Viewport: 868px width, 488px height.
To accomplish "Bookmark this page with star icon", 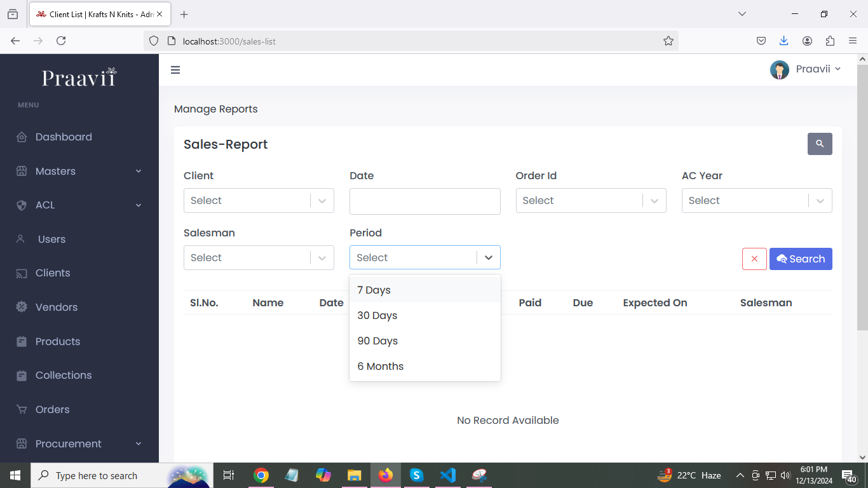I will coord(668,41).
